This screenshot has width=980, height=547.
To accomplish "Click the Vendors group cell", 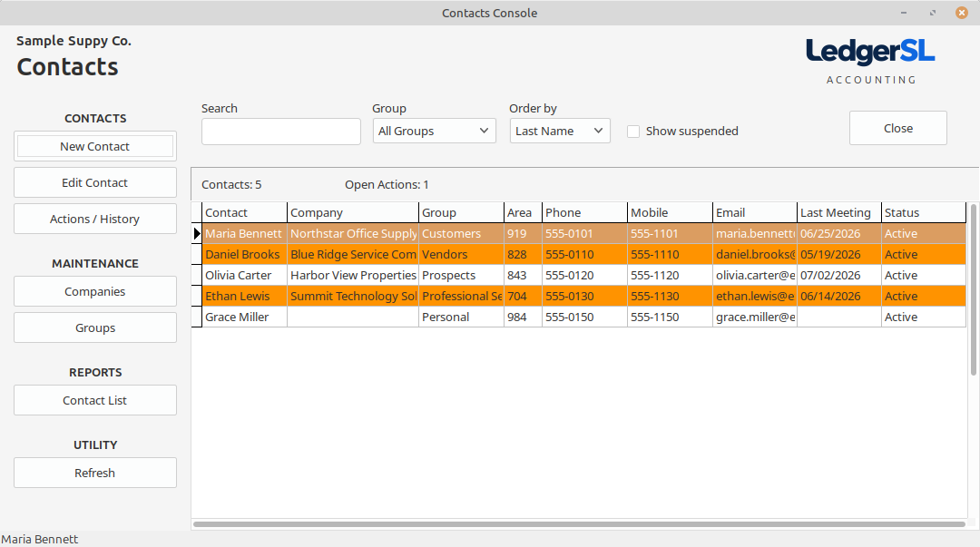I will coord(461,254).
